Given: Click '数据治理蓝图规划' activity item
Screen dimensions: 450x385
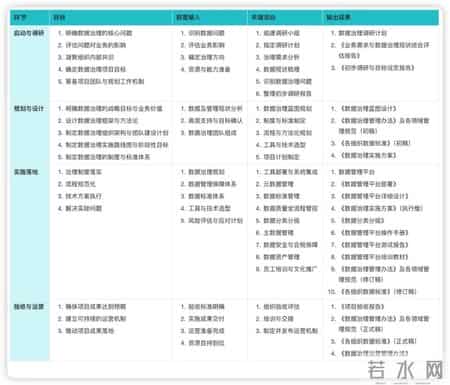Looking at the screenshot, I should click(x=287, y=108).
